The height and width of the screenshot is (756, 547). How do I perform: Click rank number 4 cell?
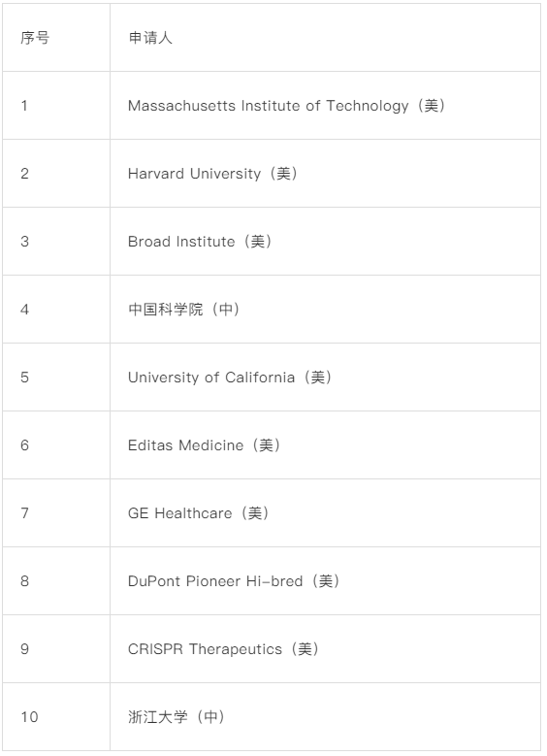(x=56, y=310)
